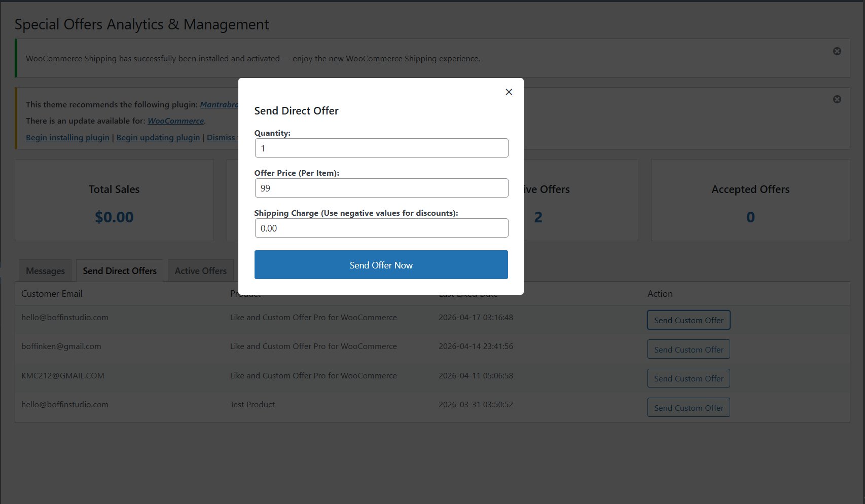Follow the WooCommerce update link
Viewport: 865px width, 504px height.
point(175,121)
